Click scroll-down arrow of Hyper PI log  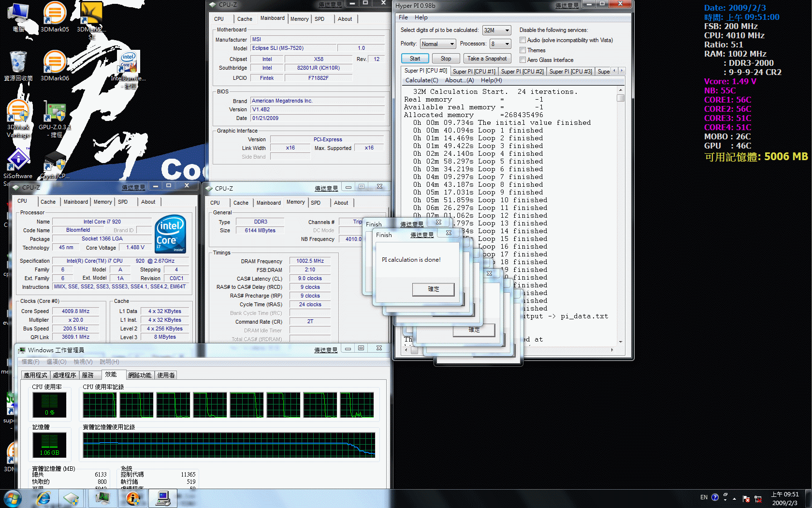point(621,342)
